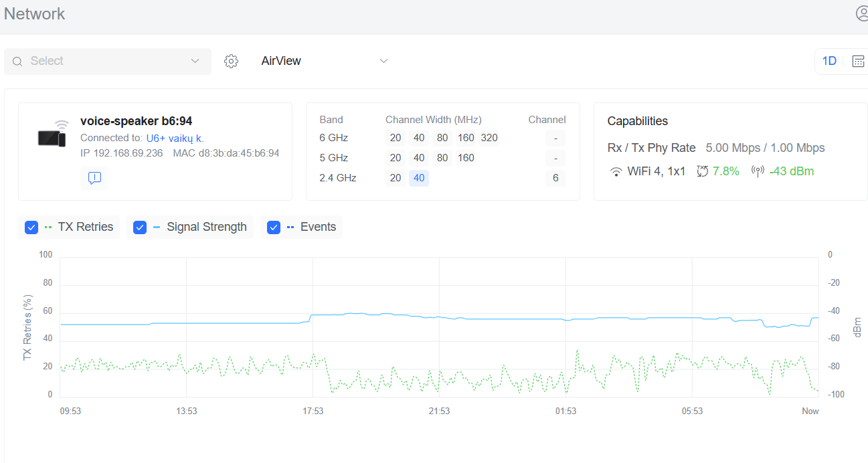Click the Channel Width (MHz) header

(434, 120)
